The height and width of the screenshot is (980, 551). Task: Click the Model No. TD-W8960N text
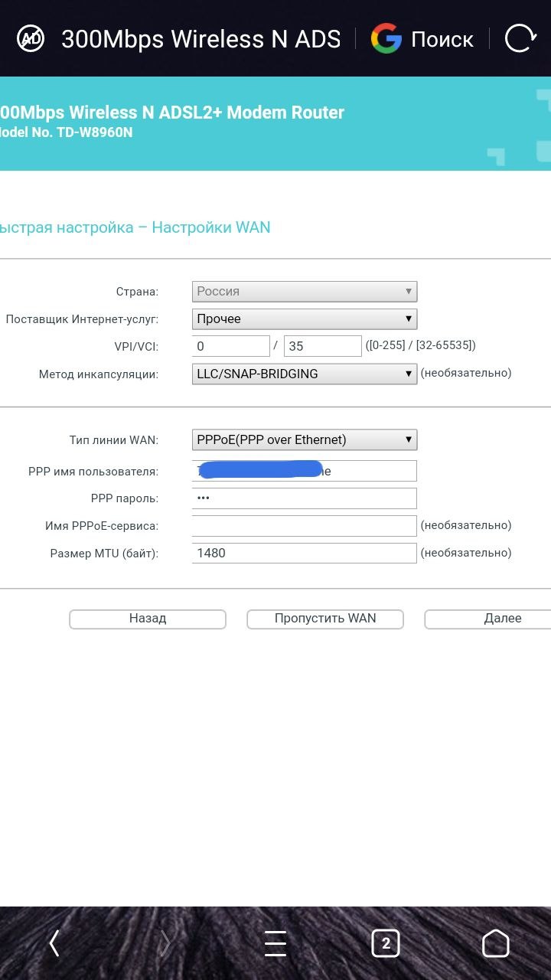click(x=67, y=132)
